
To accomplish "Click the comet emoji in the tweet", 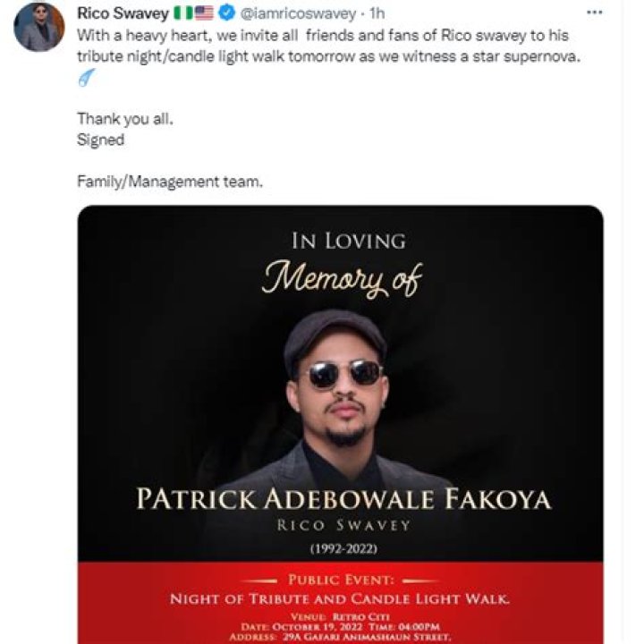I will click(x=86, y=78).
